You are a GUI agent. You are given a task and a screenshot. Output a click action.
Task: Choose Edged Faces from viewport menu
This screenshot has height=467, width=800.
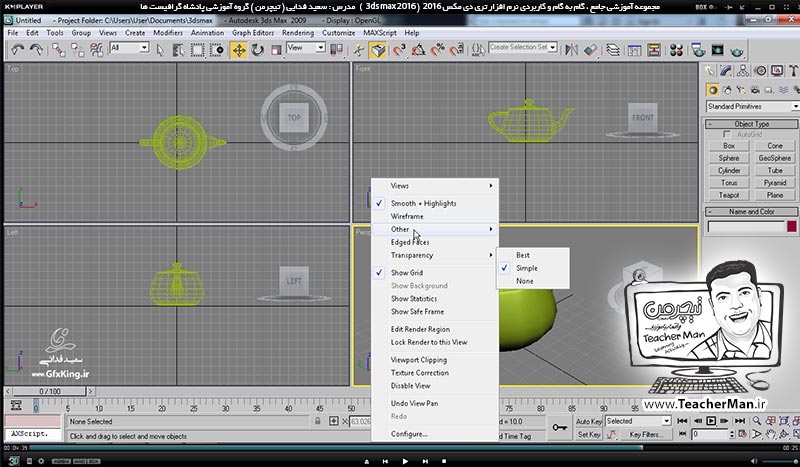tap(435, 242)
